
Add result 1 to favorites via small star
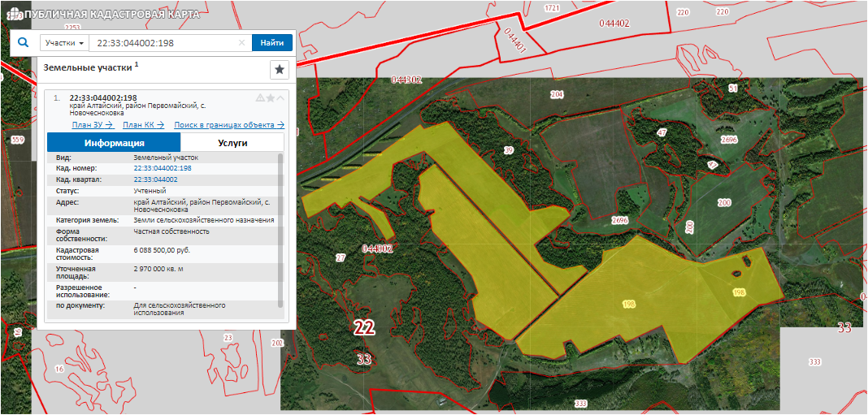270,98
